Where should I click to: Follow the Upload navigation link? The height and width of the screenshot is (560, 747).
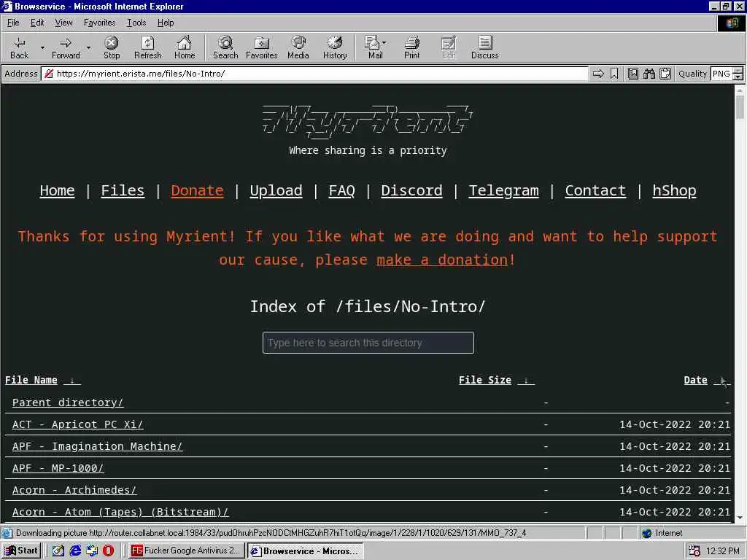[x=276, y=190]
